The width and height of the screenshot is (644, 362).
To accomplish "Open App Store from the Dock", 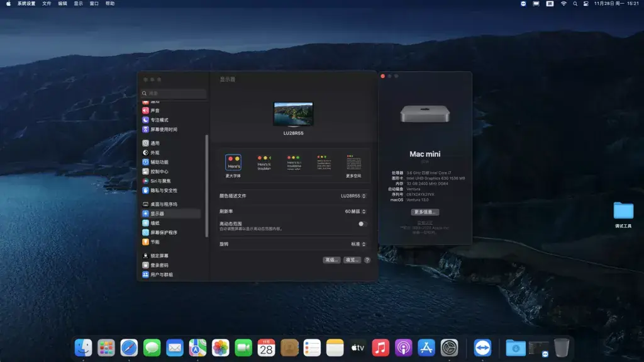I will click(426, 348).
